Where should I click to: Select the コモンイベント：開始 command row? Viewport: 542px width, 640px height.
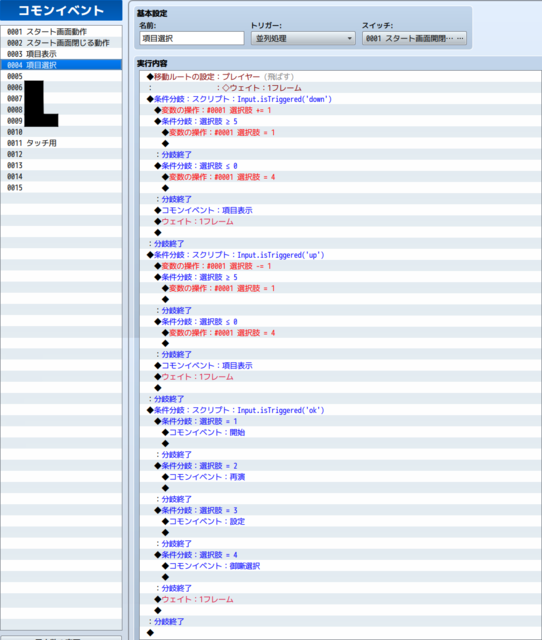340,432
